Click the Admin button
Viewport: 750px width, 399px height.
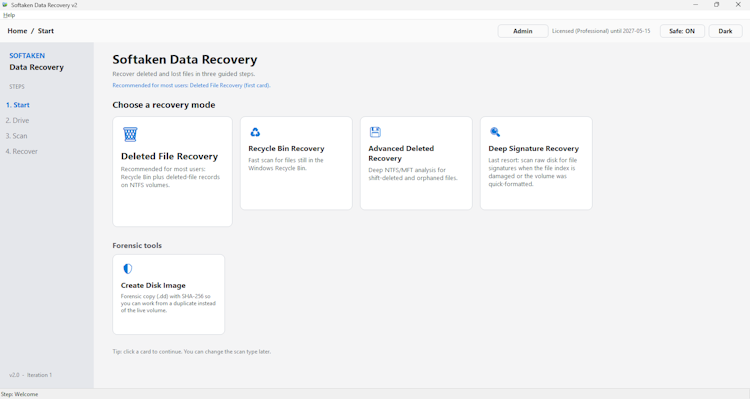click(523, 31)
